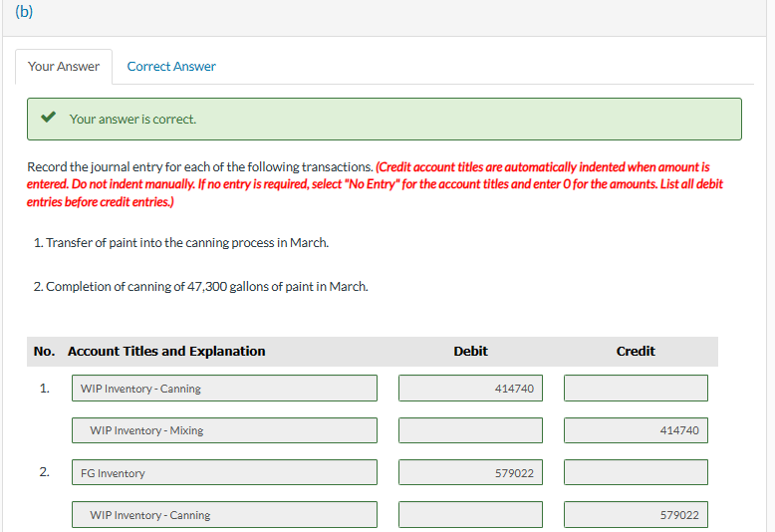The width and height of the screenshot is (775, 532).
Task: Click the "Debit" column header
Action: [470, 351]
